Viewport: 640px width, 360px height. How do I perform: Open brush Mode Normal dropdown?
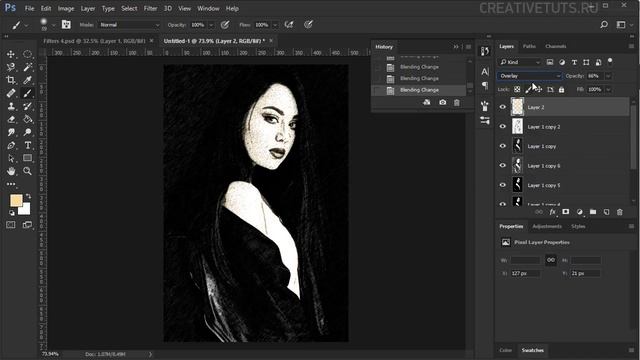point(129,25)
